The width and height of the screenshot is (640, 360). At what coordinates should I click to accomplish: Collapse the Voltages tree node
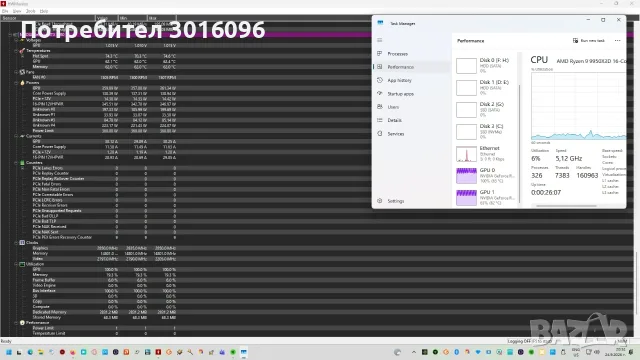[x=16, y=40]
